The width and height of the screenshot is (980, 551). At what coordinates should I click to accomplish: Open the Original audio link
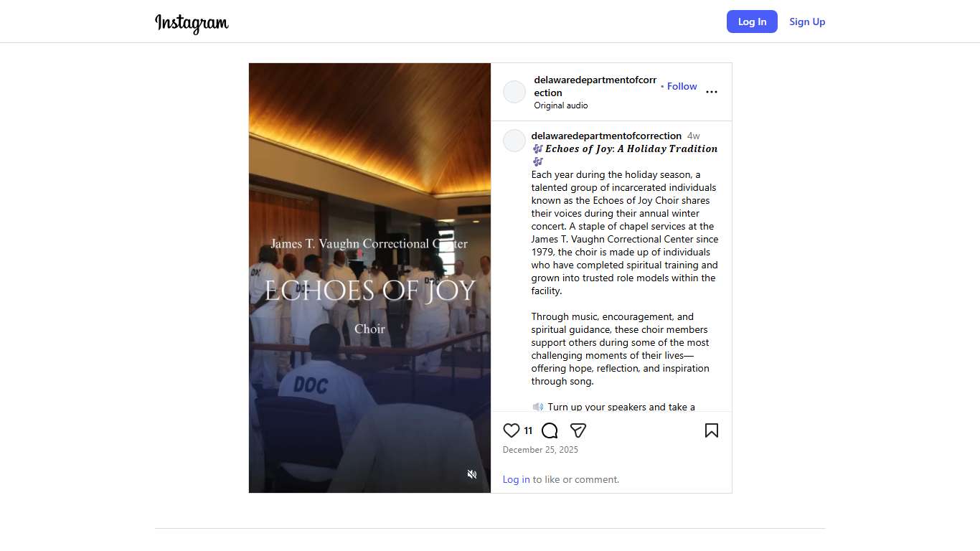pyautogui.click(x=560, y=105)
